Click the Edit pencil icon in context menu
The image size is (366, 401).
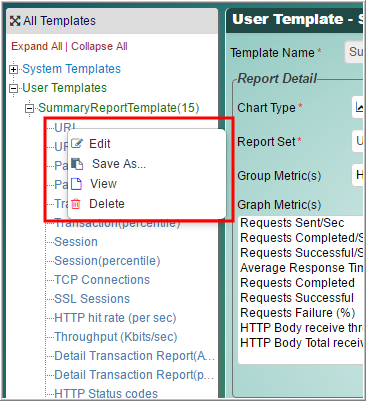click(77, 143)
